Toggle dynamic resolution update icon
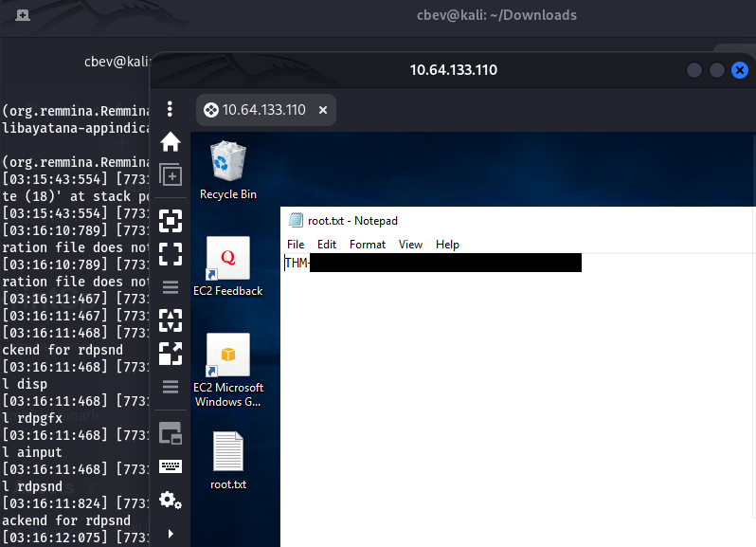 171,320
